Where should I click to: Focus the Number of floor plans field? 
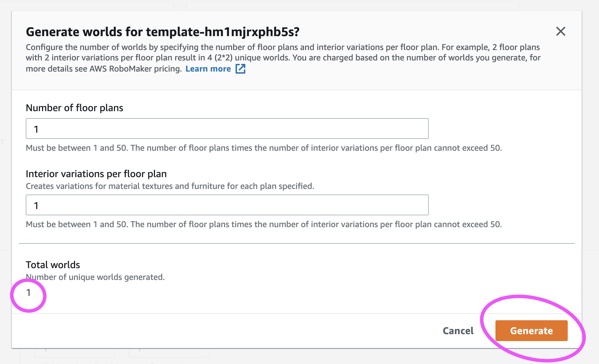pyautogui.click(x=227, y=129)
